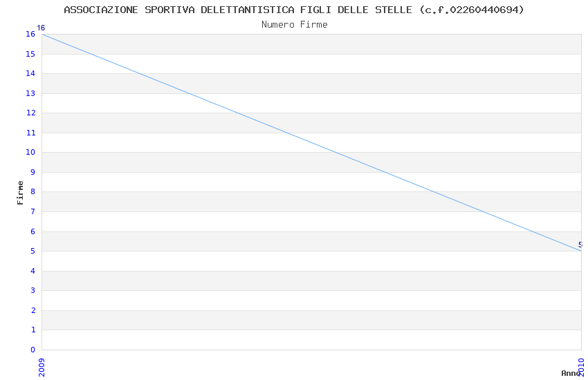588x380 pixels.
Task: Click the 'Firme' y-axis title
Action: (x=20, y=192)
